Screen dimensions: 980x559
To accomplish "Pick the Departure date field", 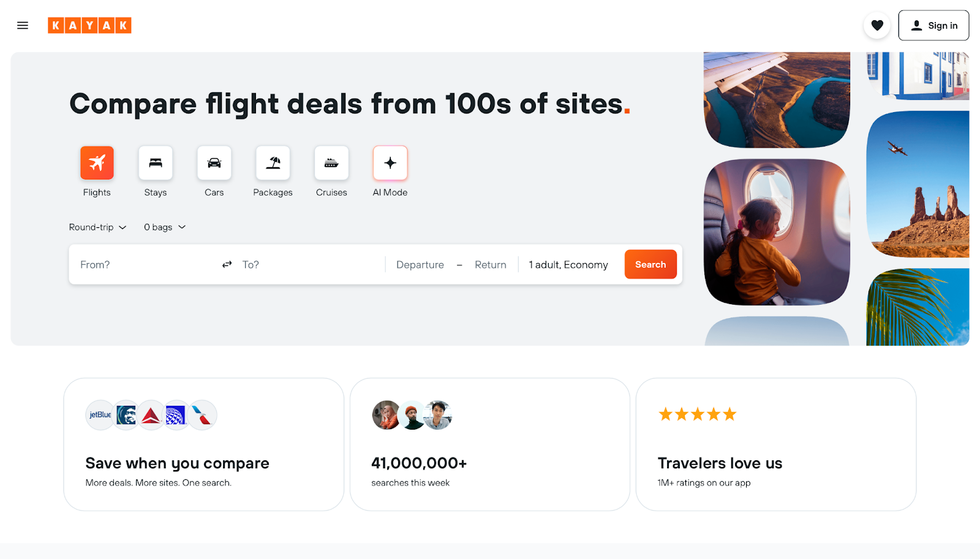I will click(420, 265).
